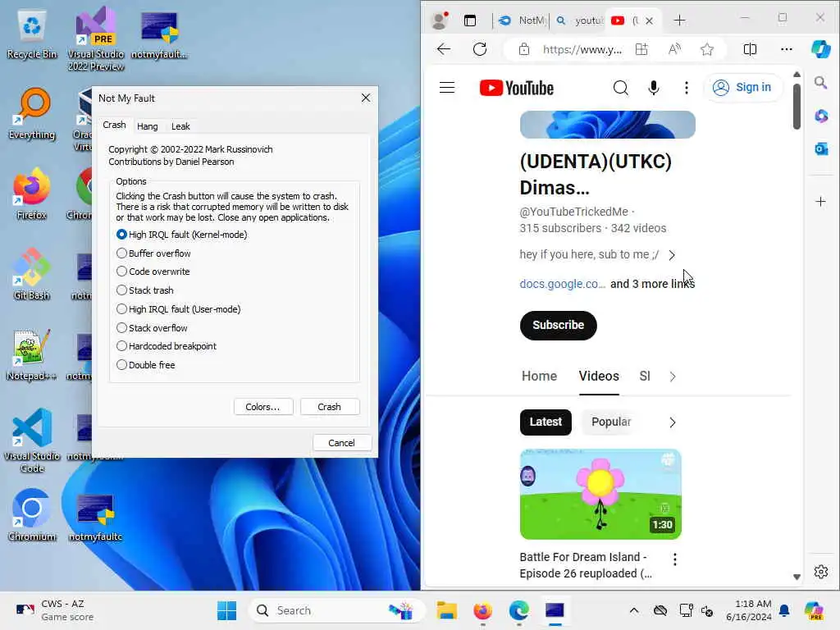840x630 pixels.
Task: Select Latest videos filter chip
Action: pos(546,422)
